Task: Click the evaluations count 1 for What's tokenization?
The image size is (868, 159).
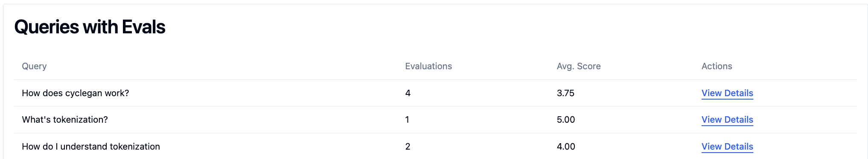Action: [x=407, y=120]
